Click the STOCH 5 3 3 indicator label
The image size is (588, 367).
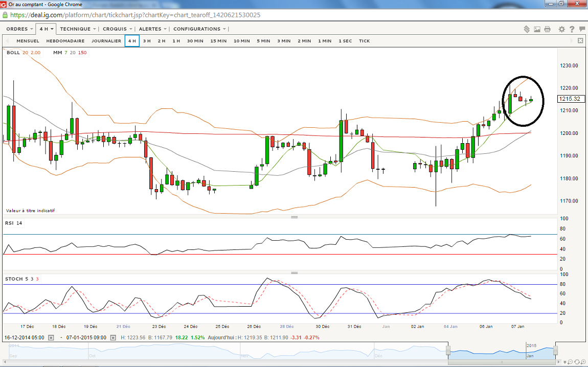(22, 279)
